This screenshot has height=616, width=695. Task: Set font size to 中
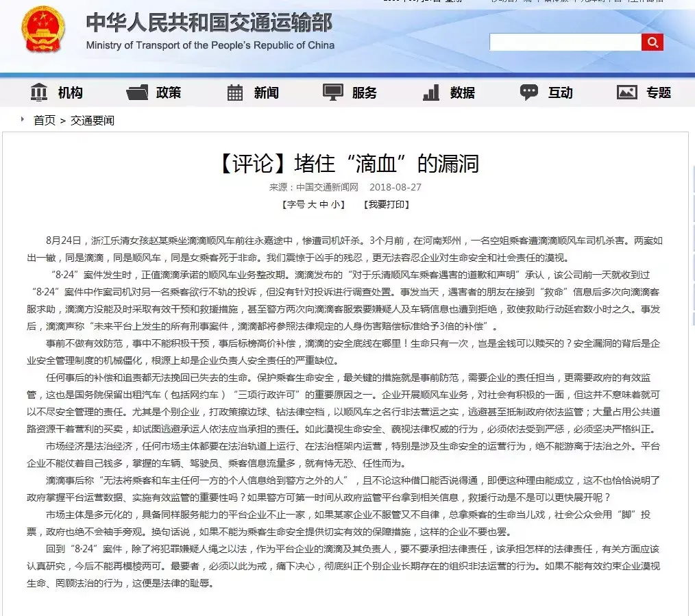tap(324, 204)
